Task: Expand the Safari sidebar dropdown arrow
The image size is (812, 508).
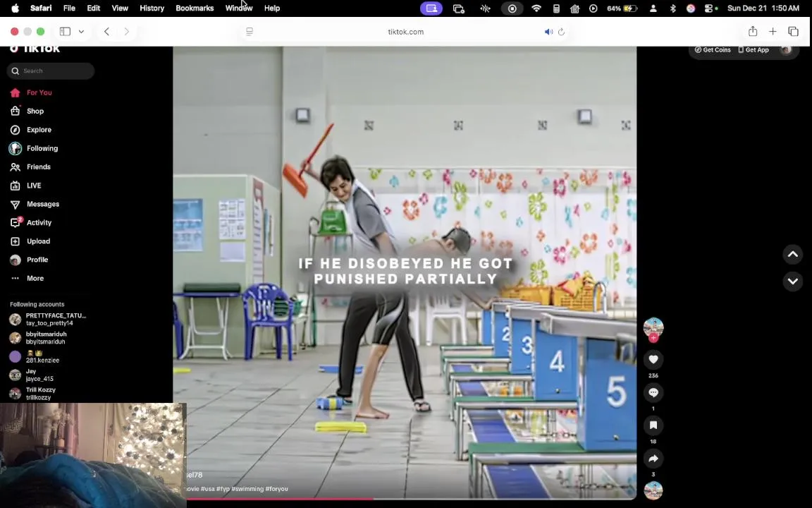Action: click(81, 32)
